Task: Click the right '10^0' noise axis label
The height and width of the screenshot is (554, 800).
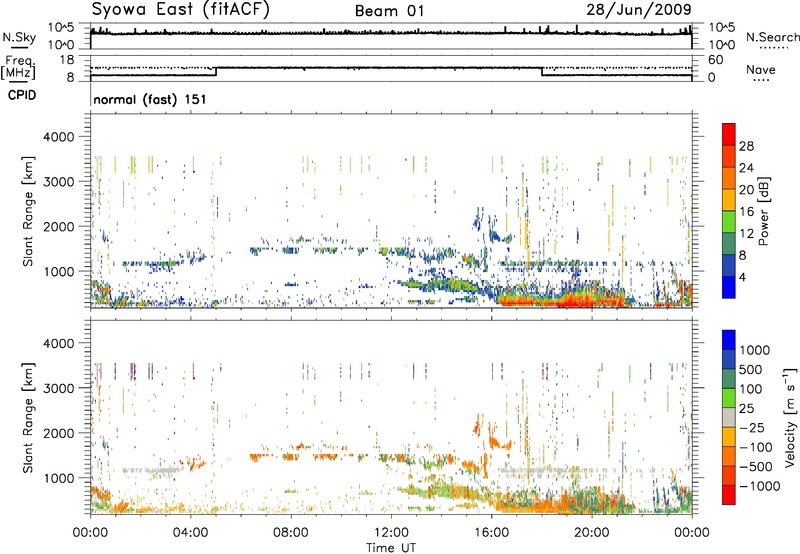Action: (721, 45)
